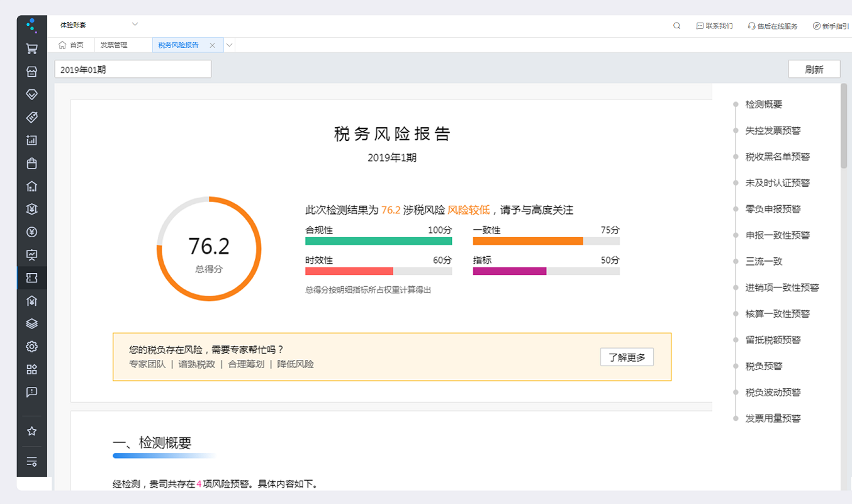The height and width of the screenshot is (504, 852).
Task: Close the 税务风险报告 tab
Action: [x=212, y=45]
